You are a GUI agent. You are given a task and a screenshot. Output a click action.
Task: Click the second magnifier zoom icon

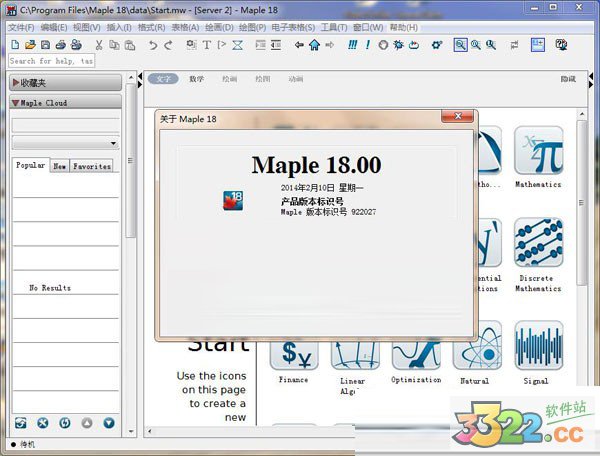click(476, 45)
